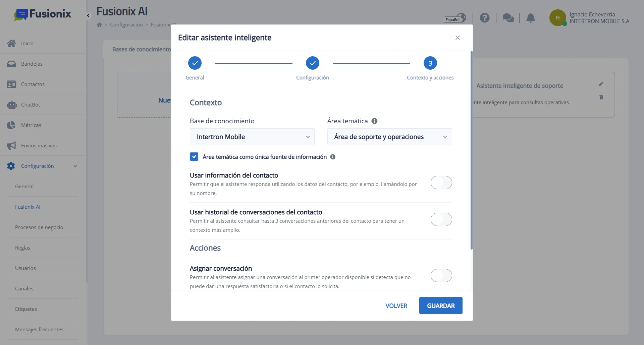Click Configuración breadcrumb link
The image size is (644, 345).
pos(126,24)
